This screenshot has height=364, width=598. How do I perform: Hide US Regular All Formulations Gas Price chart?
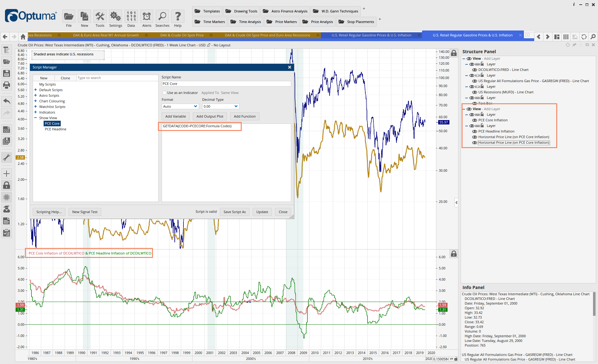tap(475, 81)
